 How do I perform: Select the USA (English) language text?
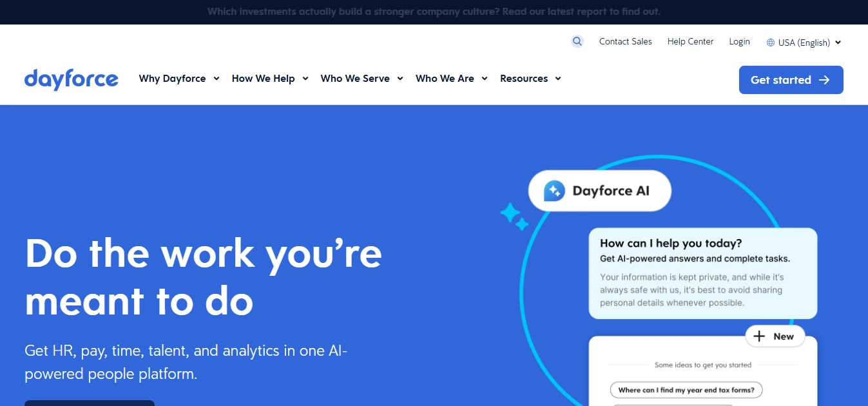804,43
